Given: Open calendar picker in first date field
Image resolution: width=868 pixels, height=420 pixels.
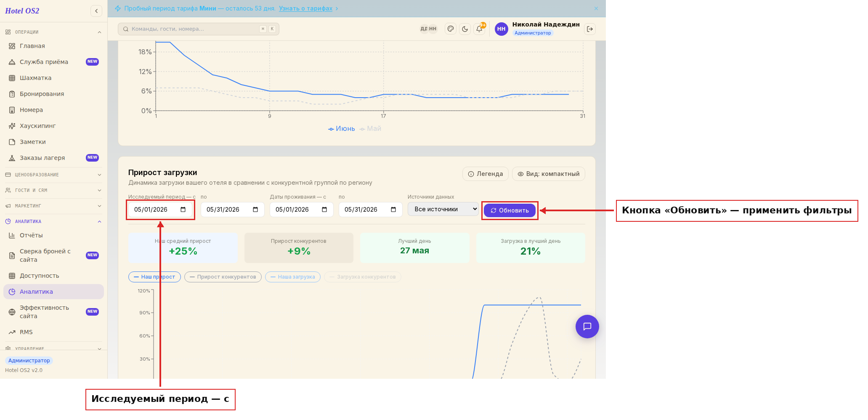Looking at the screenshot, I should (x=183, y=210).
